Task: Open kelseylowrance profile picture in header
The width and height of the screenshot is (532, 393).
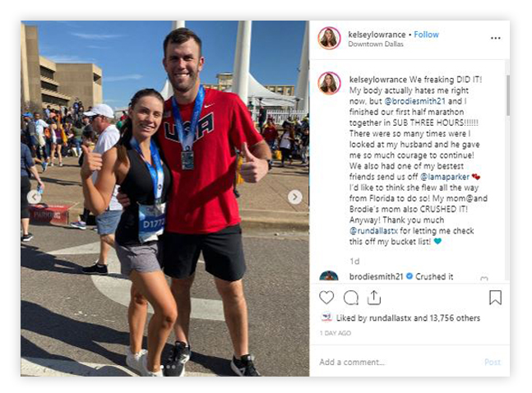Action: pos(329,38)
